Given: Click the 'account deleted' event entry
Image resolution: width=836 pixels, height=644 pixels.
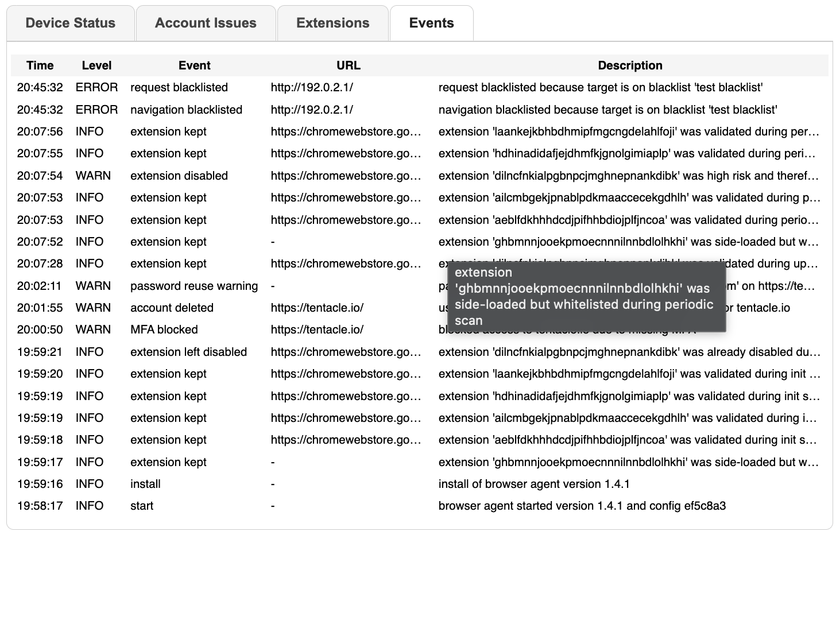Looking at the screenshot, I should pos(172,308).
